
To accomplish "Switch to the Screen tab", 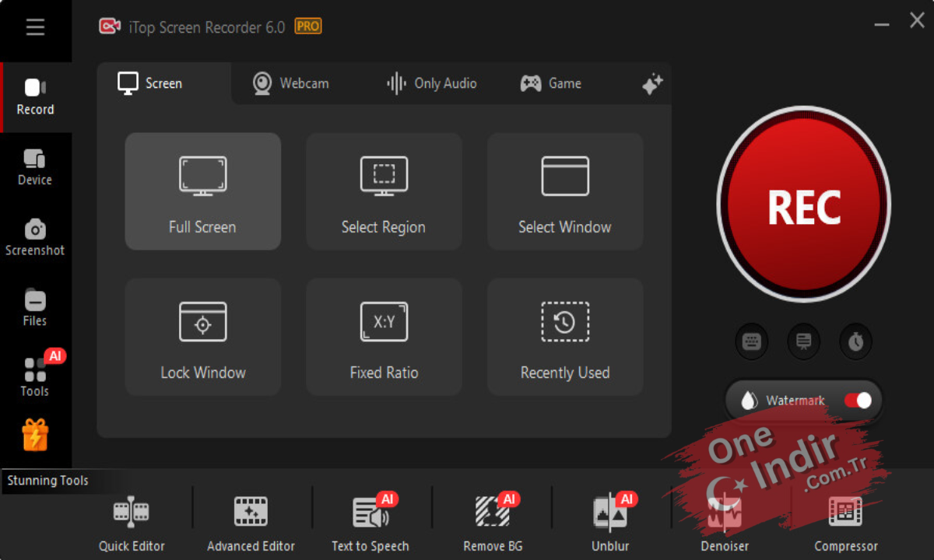I will point(164,83).
